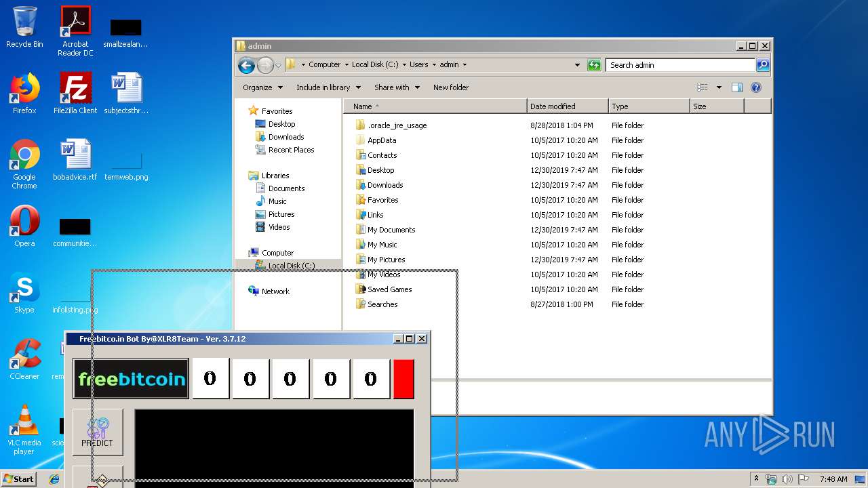Image resolution: width=868 pixels, height=488 pixels.
Task: Open recent pages dropdown next to Forward
Action: [x=278, y=66]
